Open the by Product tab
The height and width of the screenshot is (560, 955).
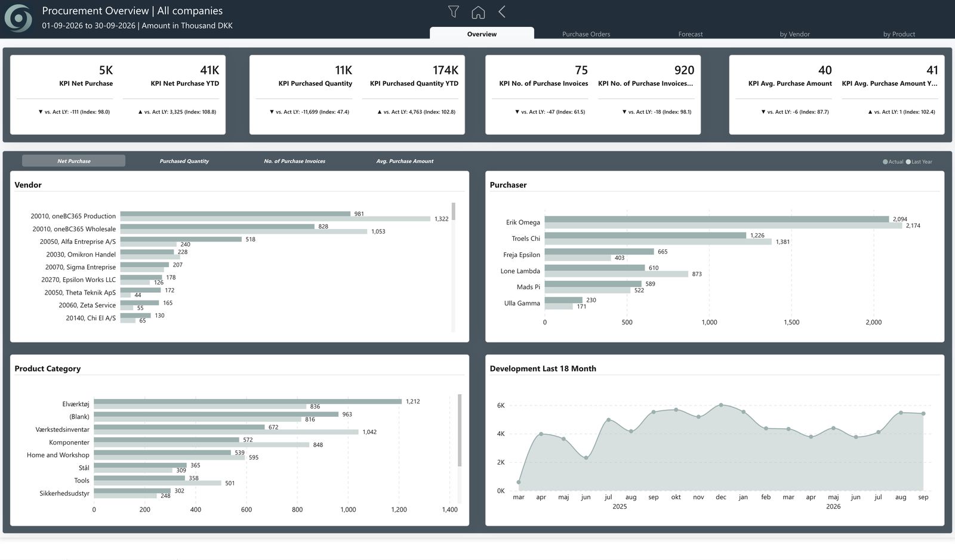click(x=899, y=34)
